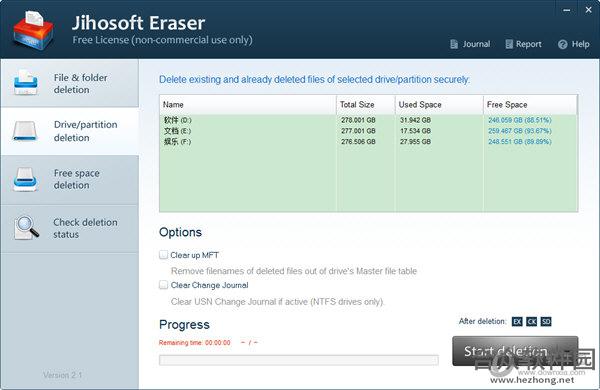Select the (D:) drive row
Screen dimensions: 600x390
click(368, 120)
